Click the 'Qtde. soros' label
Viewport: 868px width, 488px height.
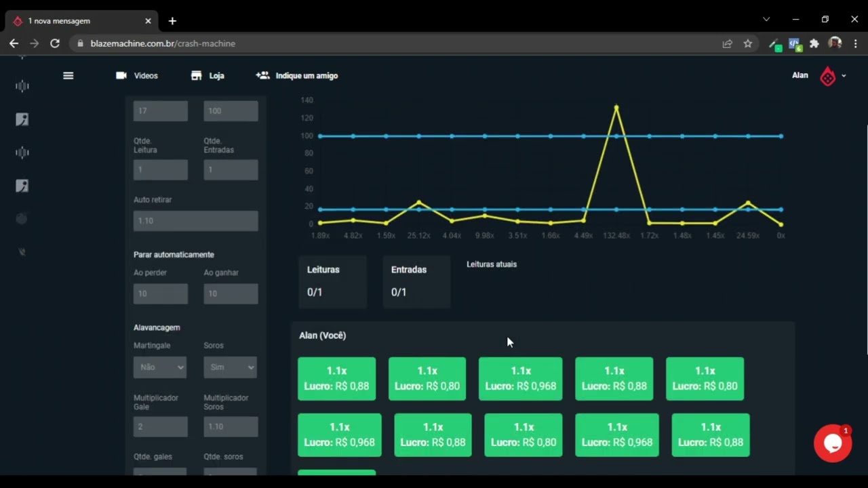223,457
